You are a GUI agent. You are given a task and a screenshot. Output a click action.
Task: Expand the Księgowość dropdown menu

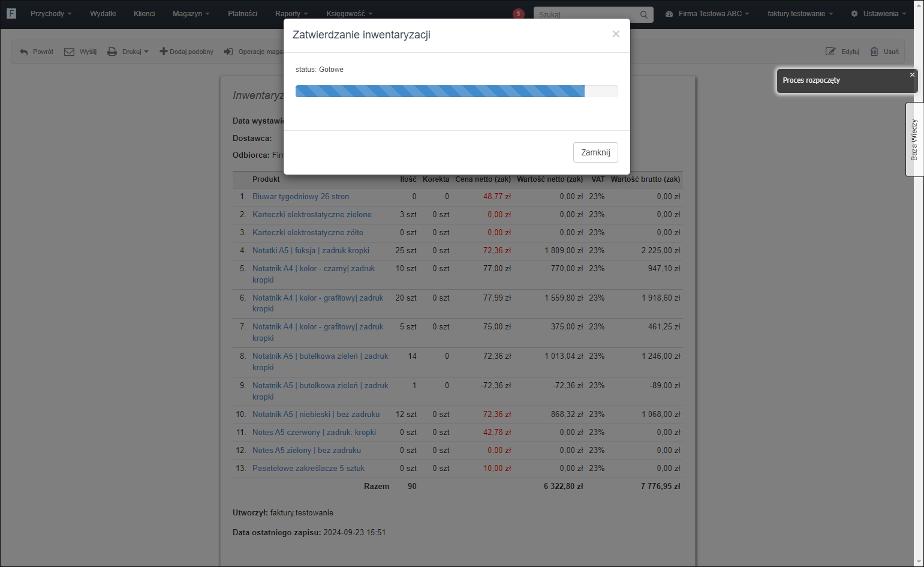click(x=350, y=14)
